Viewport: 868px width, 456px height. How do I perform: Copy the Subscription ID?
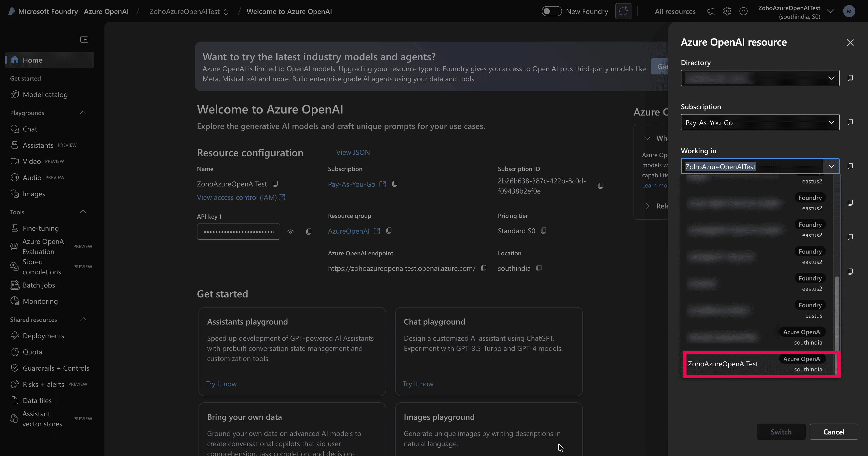pos(601,185)
